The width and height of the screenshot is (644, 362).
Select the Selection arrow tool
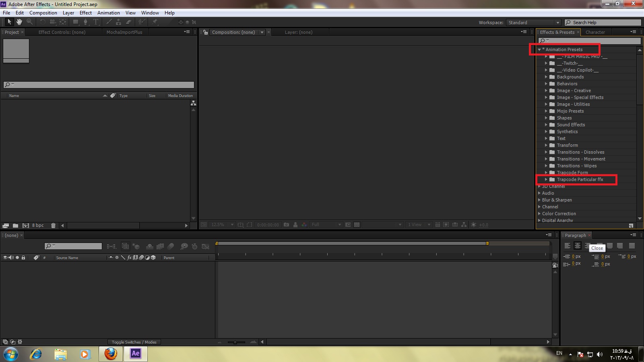pyautogui.click(x=10, y=22)
